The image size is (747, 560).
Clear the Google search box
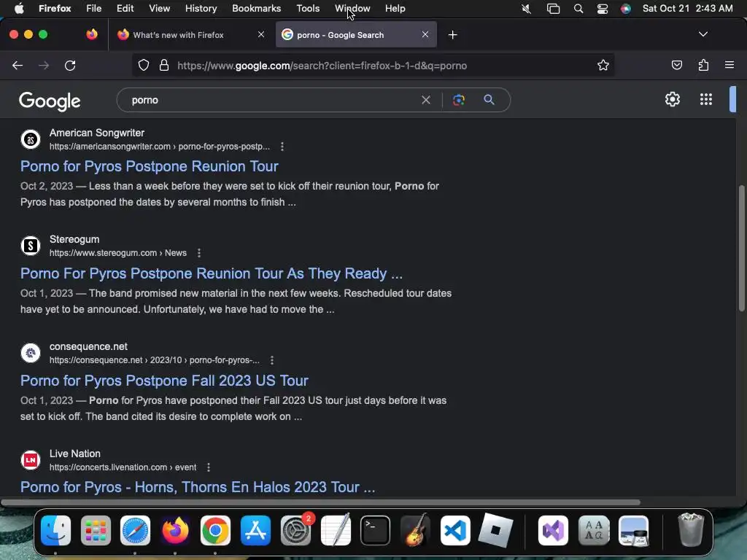click(x=426, y=100)
